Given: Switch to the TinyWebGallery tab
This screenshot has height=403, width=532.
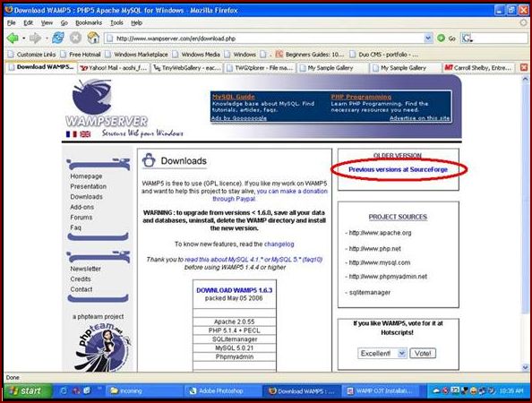Looking at the screenshot, I should (x=187, y=68).
